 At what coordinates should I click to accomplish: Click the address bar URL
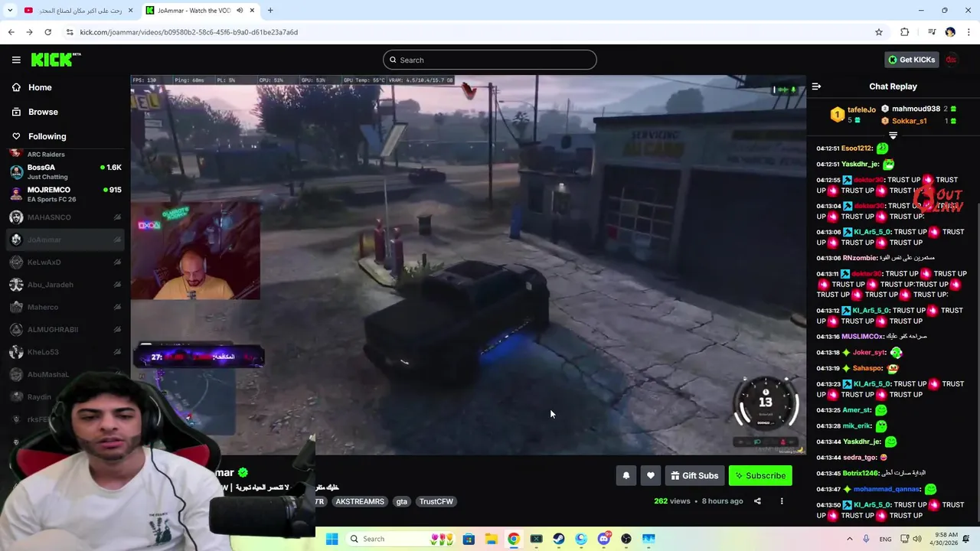click(188, 32)
